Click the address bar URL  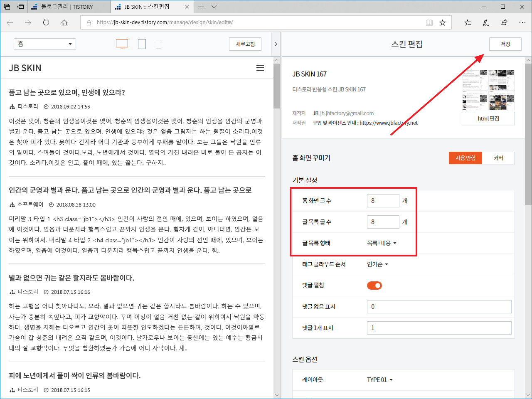(x=165, y=22)
